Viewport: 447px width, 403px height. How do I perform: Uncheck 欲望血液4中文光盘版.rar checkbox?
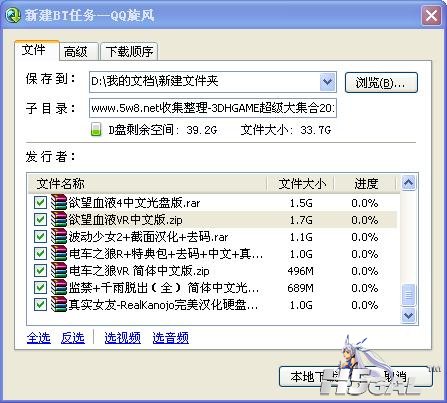pos(40,202)
